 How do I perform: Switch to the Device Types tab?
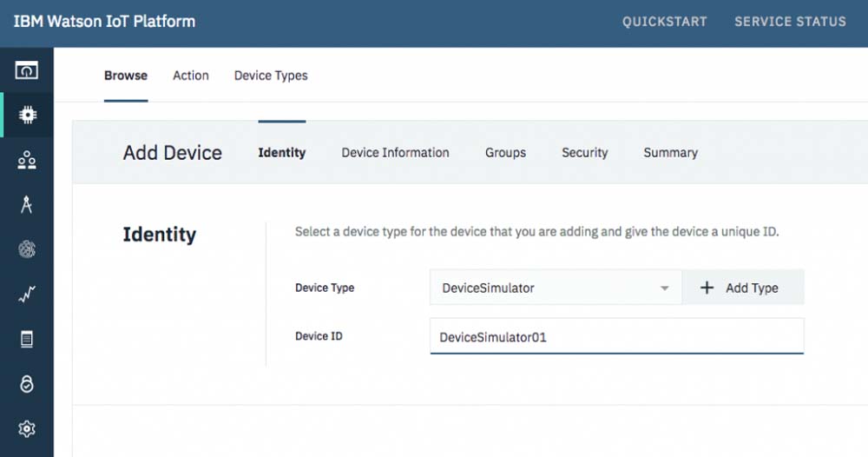tap(271, 76)
